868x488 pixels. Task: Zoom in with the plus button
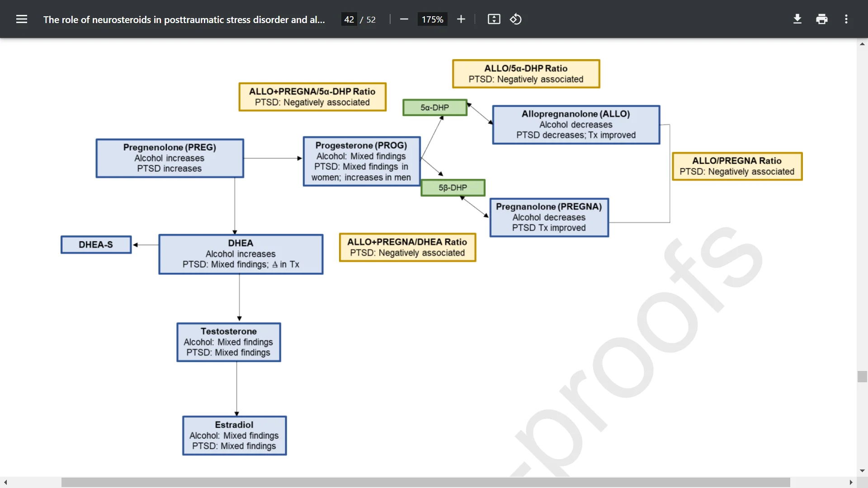click(x=461, y=19)
